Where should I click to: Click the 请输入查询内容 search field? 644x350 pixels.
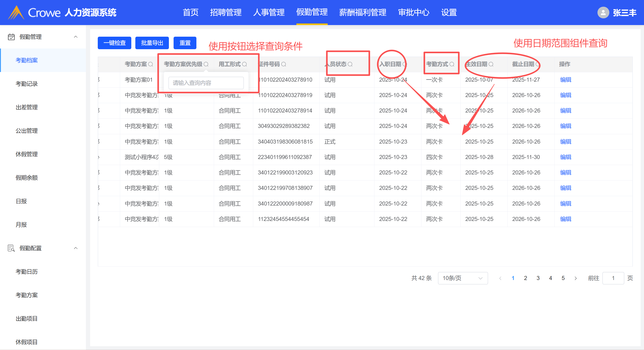point(206,83)
